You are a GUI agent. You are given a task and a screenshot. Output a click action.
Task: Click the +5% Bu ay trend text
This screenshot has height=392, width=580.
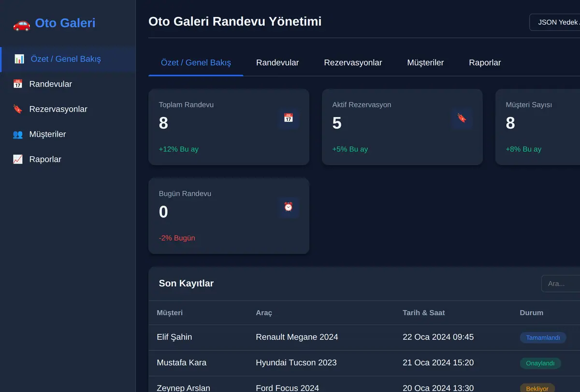(x=350, y=149)
